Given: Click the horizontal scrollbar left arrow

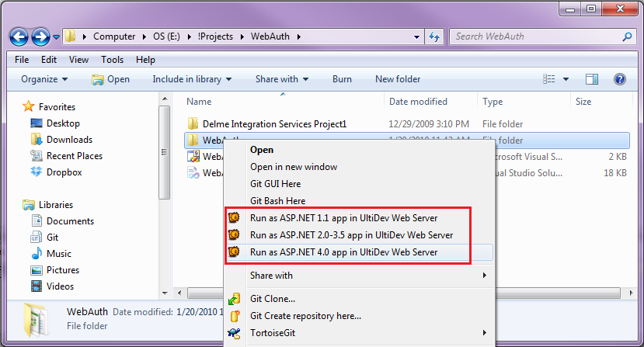Looking at the screenshot, I should [x=179, y=293].
